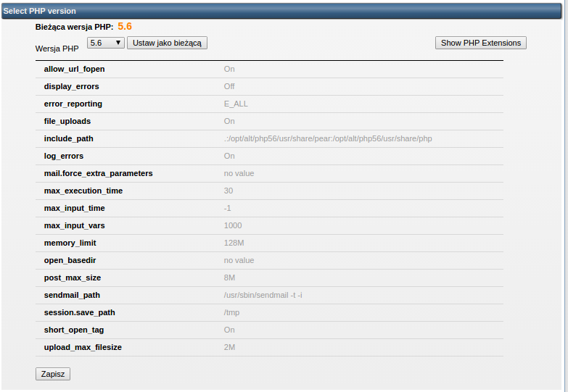Image resolution: width=568 pixels, height=392 pixels.
Task: Click the file_uploads 'On' value
Action: pos(229,121)
